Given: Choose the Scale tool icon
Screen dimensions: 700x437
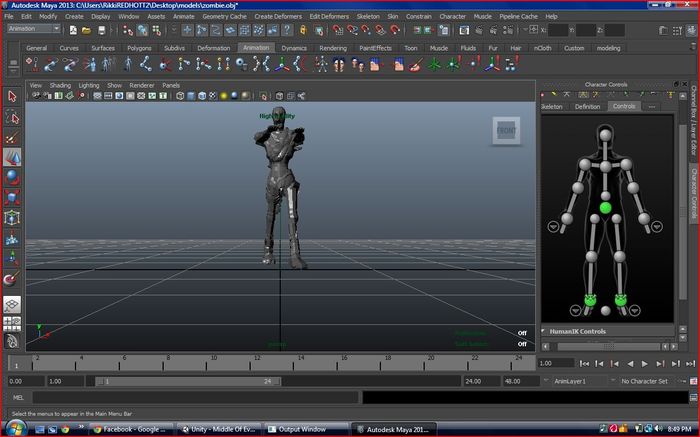Looking at the screenshot, I should 12,197.
